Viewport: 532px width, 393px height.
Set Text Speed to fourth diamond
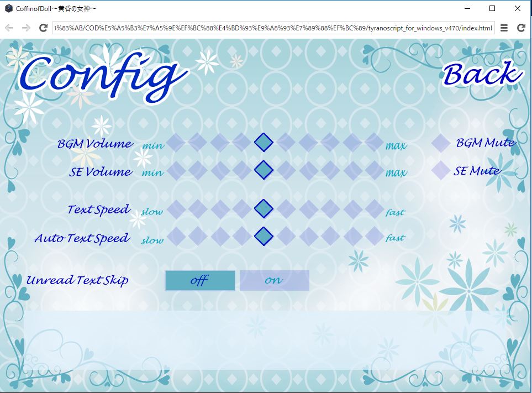pos(243,209)
